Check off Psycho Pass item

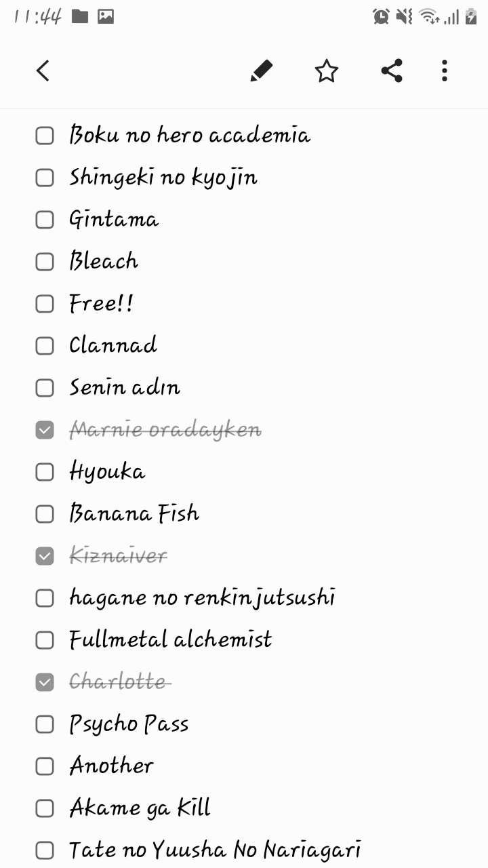pos(45,724)
